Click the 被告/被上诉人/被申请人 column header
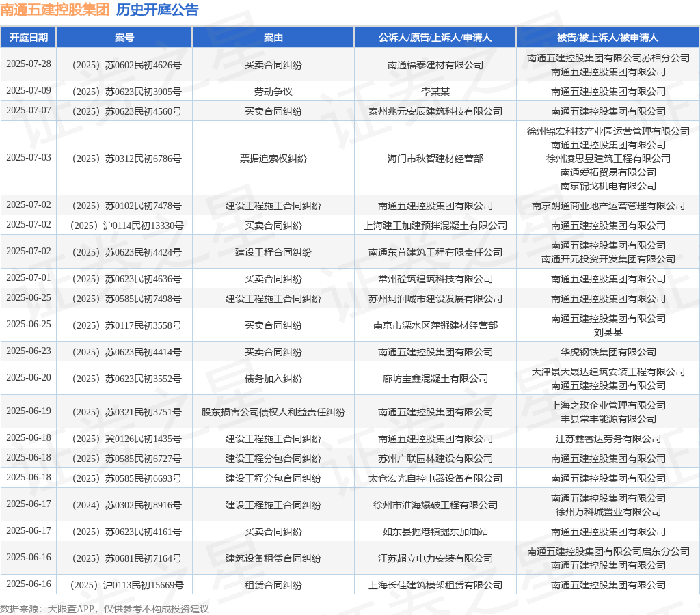Image resolution: width=700 pixels, height=615 pixels. point(608,38)
